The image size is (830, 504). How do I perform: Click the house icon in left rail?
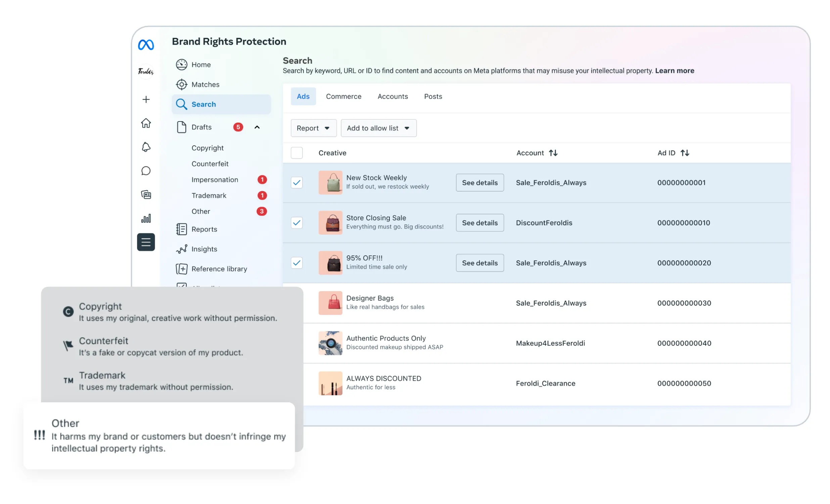pos(146,123)
